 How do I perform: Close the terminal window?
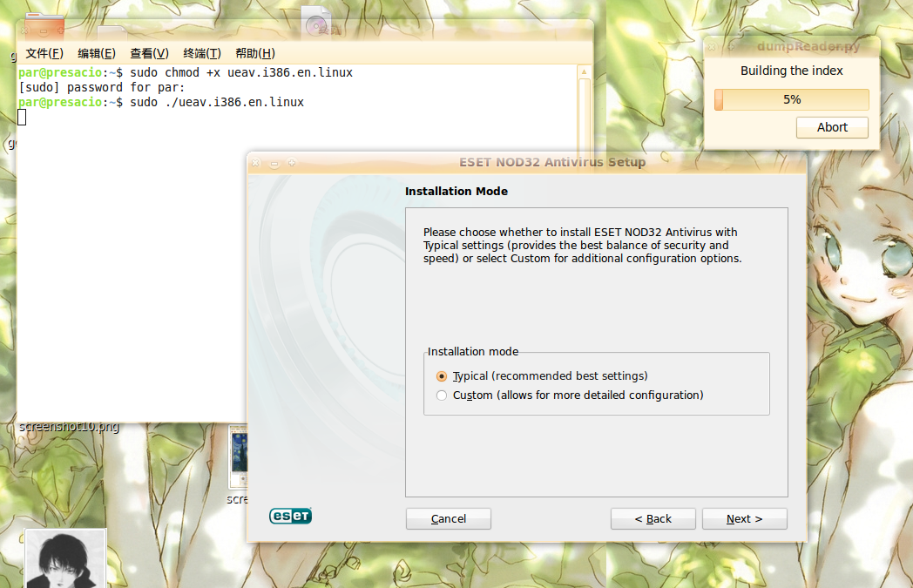24,30
